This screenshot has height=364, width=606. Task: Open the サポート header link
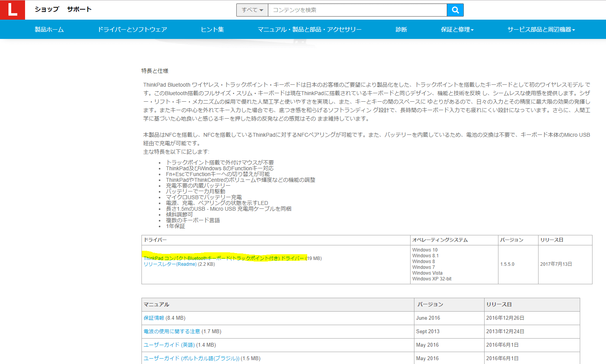(x=79, y=9)
